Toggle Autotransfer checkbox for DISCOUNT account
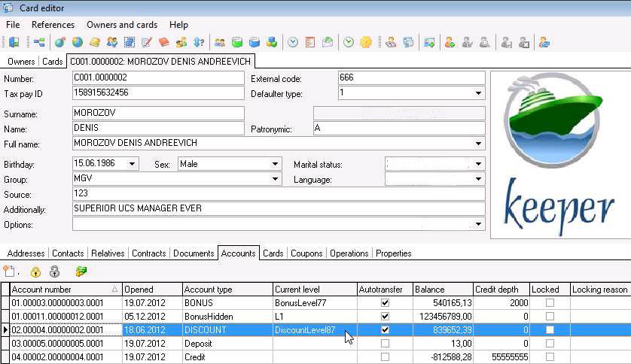The image size is (631, 364). 385,330
